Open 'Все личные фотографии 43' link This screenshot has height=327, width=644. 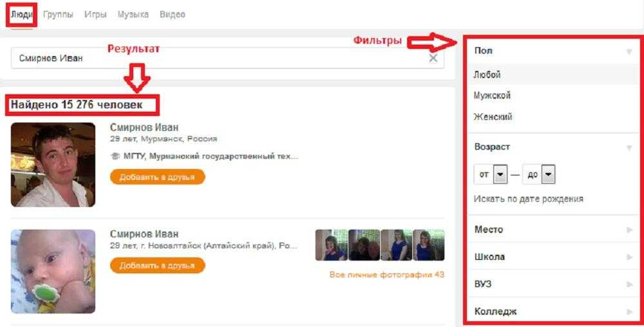[x=386, y=275]
